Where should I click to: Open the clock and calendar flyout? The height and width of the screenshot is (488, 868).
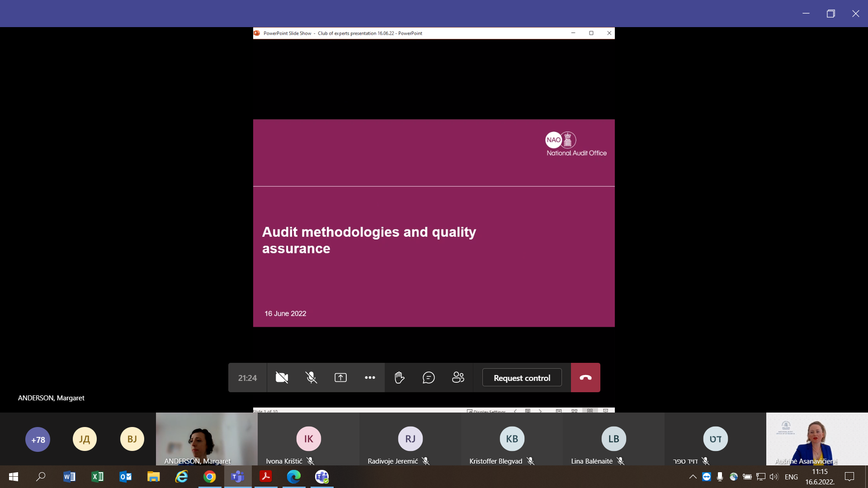tap(820, 477)
